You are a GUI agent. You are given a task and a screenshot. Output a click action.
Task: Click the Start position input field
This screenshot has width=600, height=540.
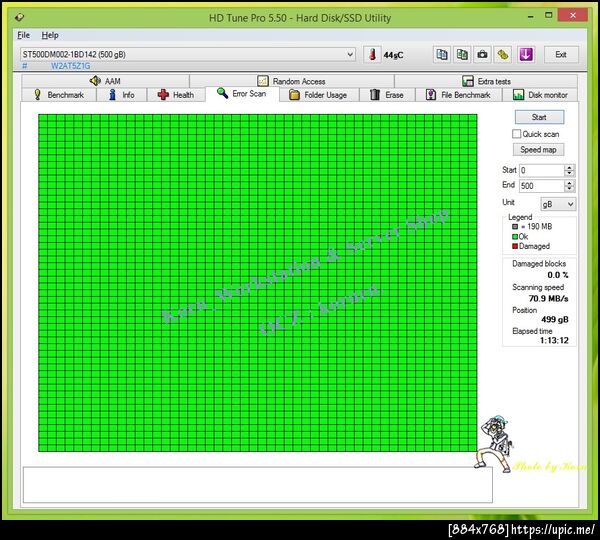click(x=541, y=170)
